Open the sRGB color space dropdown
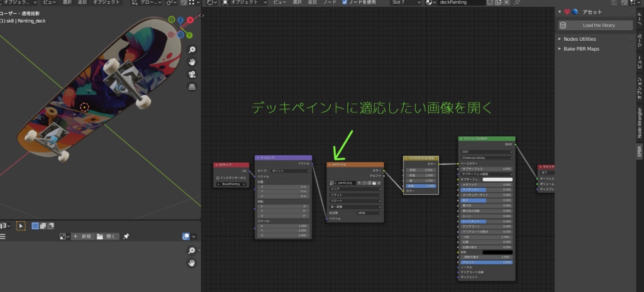The width and height of the screenshot is (644, 292). [369, 213]
